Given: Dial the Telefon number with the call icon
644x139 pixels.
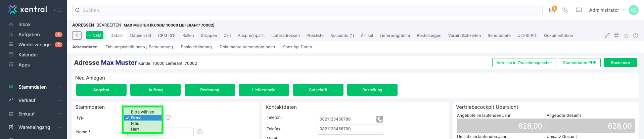Looking at the screenshot, I should [x=380, y=119].
